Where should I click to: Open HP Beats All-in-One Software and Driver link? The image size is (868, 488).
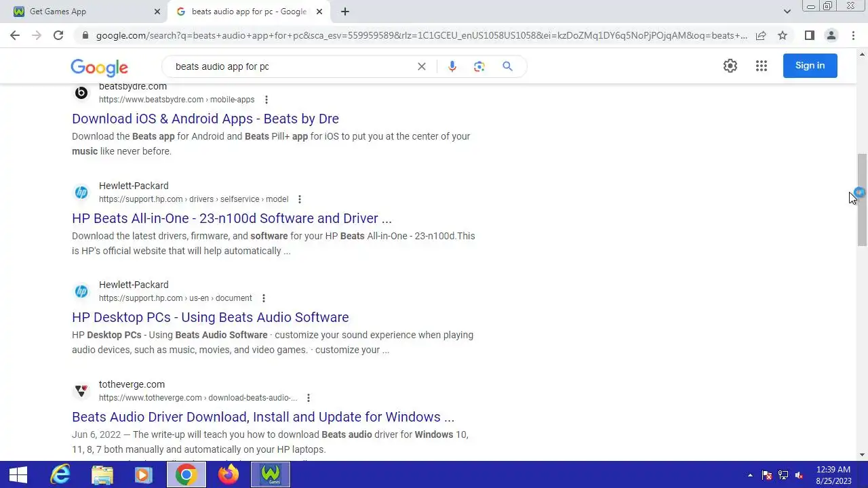pyautogui.click(x=232, y=218)
